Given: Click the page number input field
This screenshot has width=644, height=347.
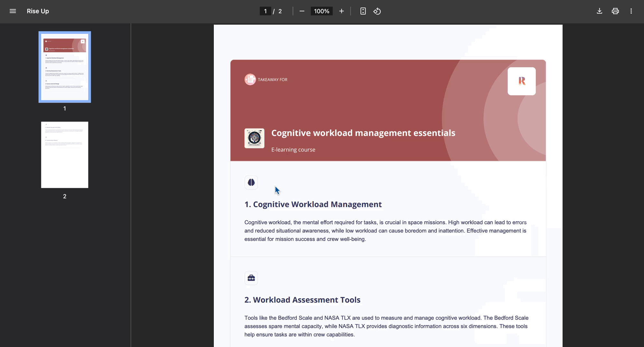Looking at the screenshot, I should pyautogui.click(x=265, y=11).
